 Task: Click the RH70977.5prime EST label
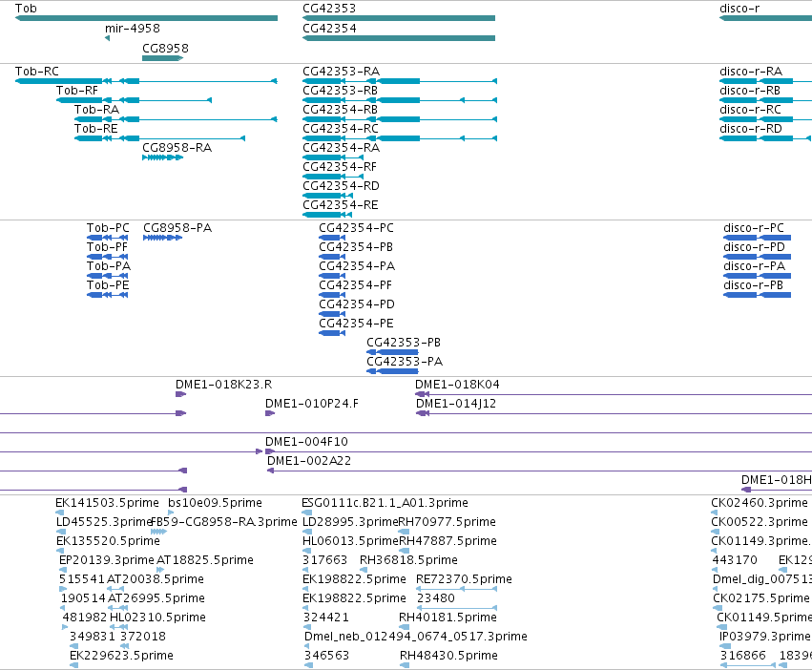pos(448,522)
